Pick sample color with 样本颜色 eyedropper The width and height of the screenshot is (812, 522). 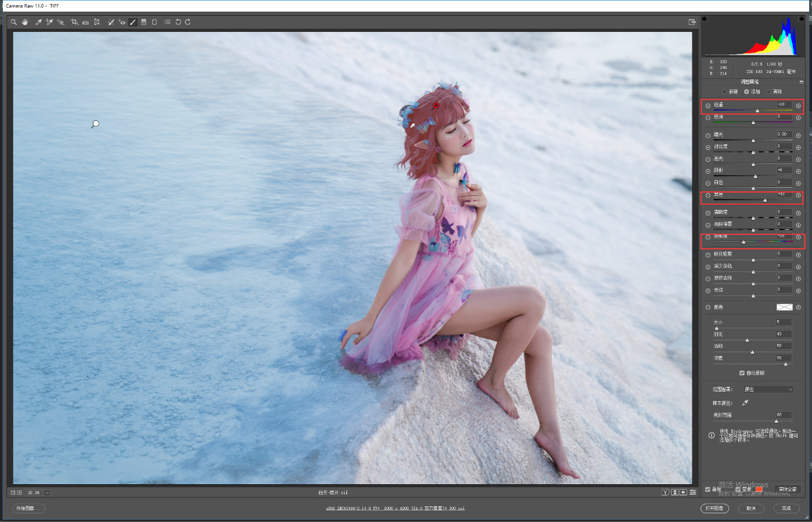click(745, 403)
